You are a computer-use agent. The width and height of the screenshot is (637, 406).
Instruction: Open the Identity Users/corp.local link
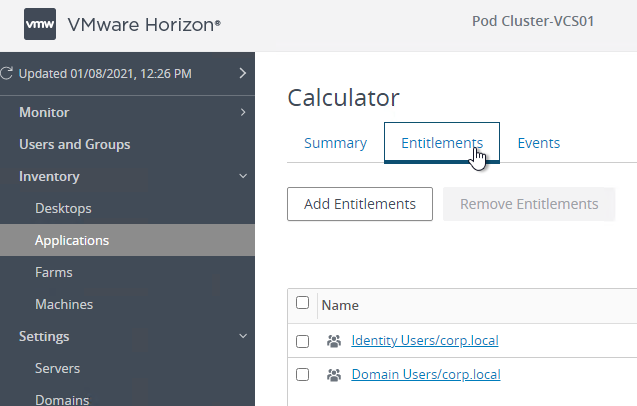[425, 341]
